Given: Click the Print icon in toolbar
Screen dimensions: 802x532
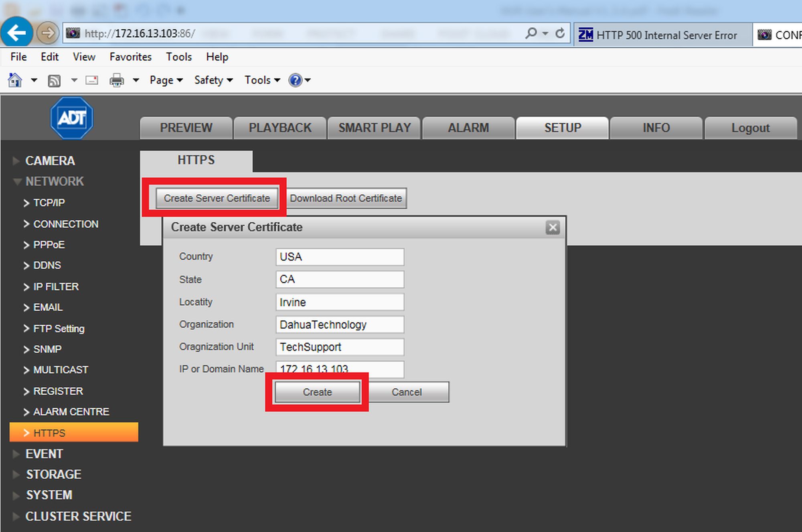Looking at the screenshot, I should [117, 81].
